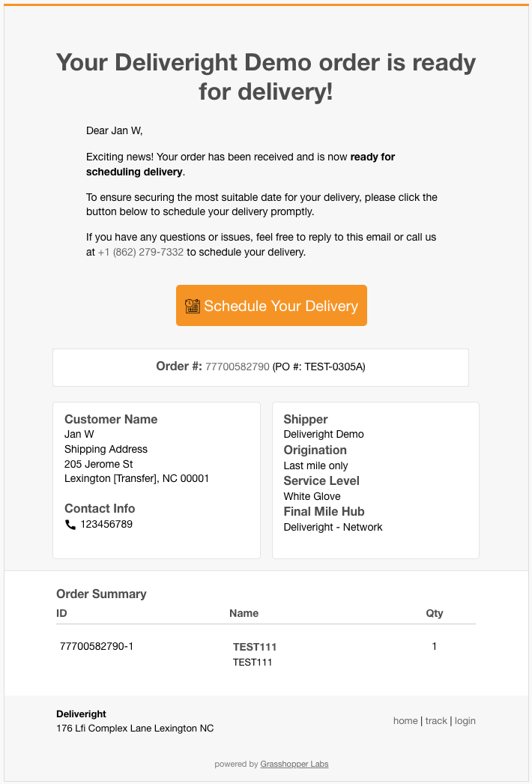532x784 pixels.
Task: Call support via the +1 (862) 279-7332 link
Action: [x=139, y=252]
